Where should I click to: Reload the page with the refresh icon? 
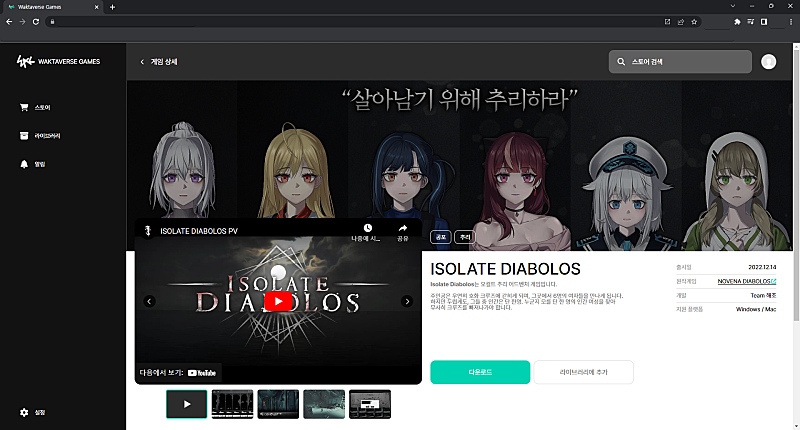click(36, 21)
